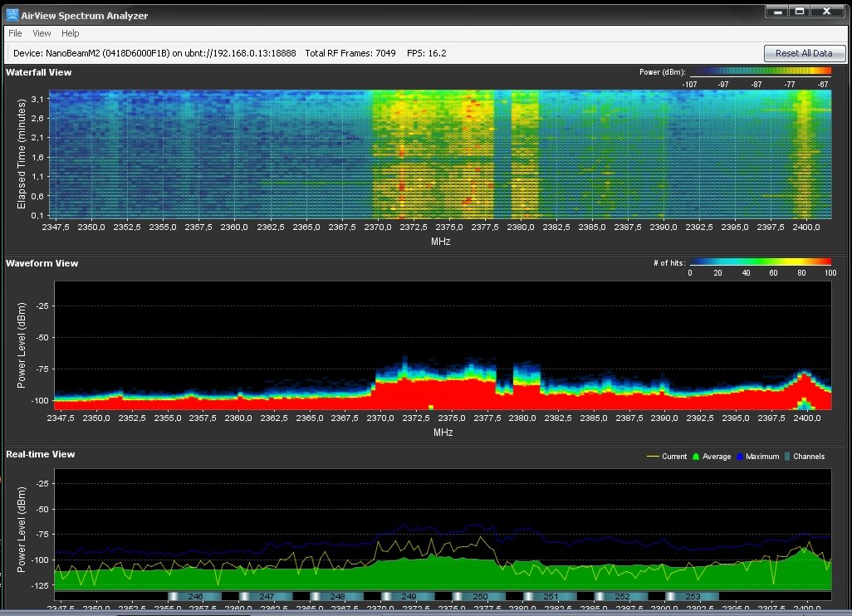Screen dimensions: 852x616
Task: Open the File menu
Action: coord(15,33)
